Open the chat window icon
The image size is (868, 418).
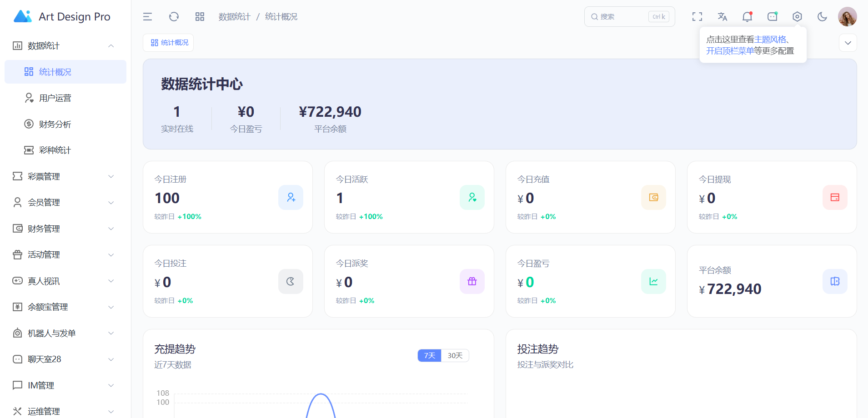click(x=772, y=17)
